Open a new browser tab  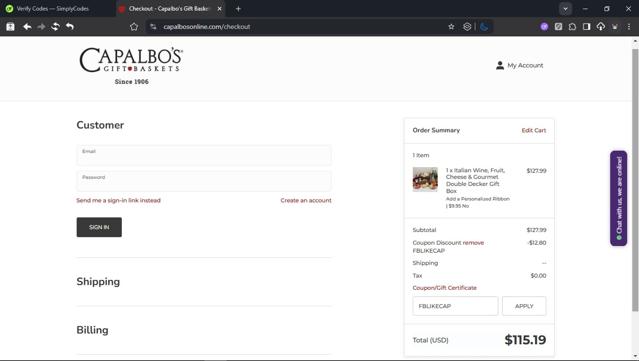(x=238, y=9)
